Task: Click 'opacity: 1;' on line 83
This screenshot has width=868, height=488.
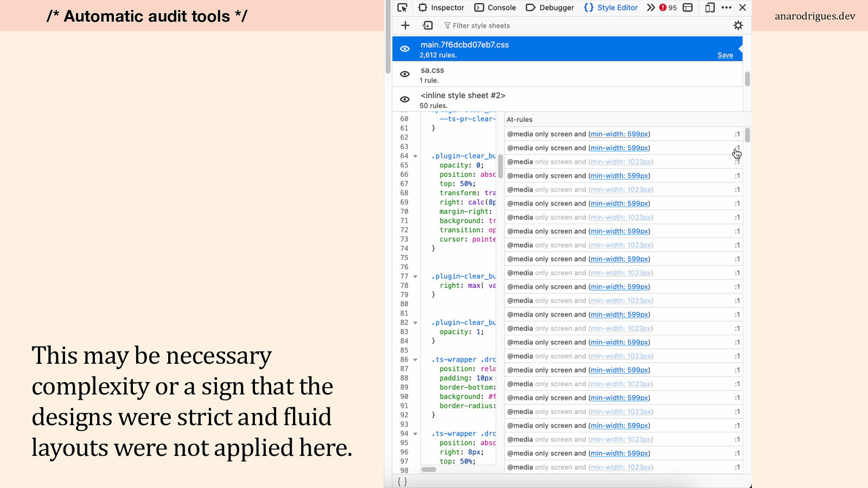Action: [462, 332]
